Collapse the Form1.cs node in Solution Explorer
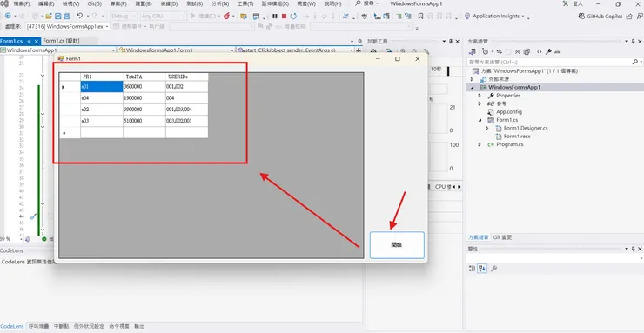The image size is (644, 333). [480, 120]
